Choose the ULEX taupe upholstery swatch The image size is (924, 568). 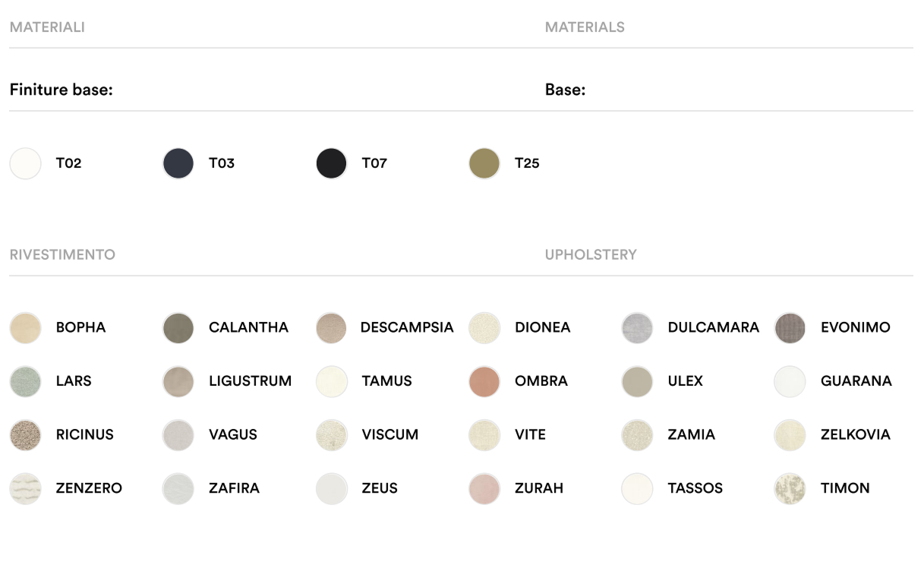(637, 381)
